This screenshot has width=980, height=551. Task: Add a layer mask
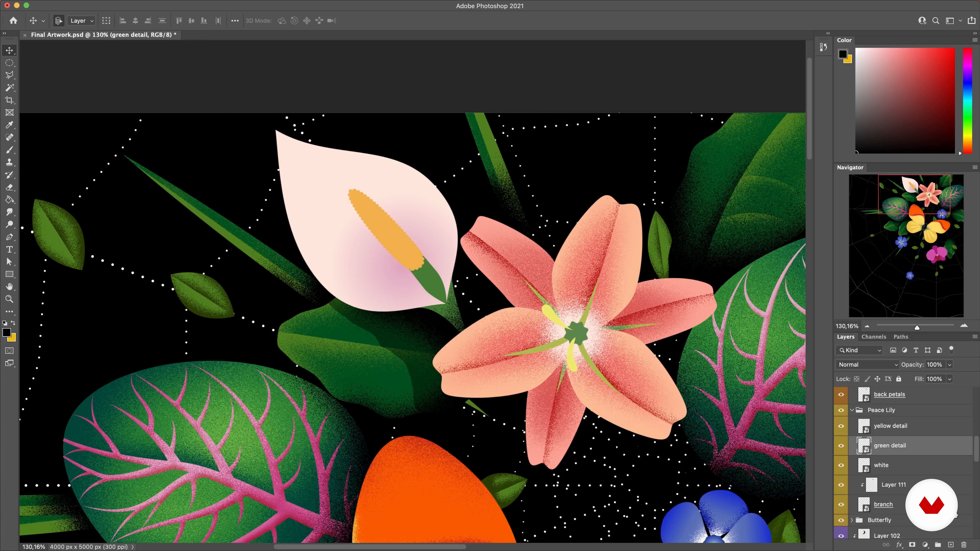912,545
